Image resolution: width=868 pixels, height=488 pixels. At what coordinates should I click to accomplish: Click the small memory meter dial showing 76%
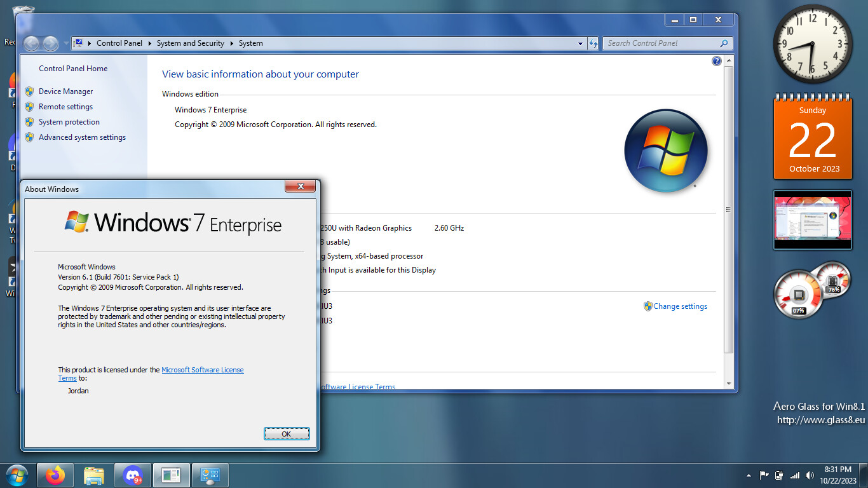833,279
